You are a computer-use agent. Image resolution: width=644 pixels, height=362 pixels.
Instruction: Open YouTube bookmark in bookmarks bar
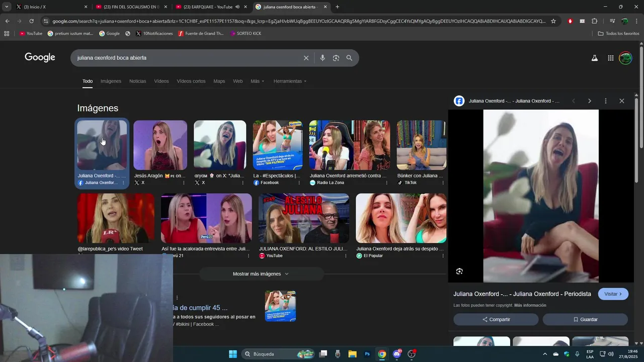click(31, 34)
